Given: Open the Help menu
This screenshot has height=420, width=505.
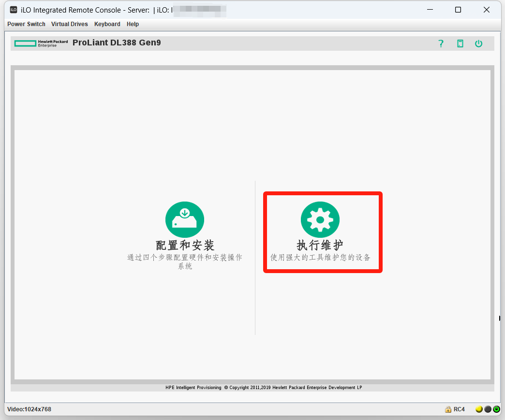Looking at the screenshot, I should tap(133, 24).
